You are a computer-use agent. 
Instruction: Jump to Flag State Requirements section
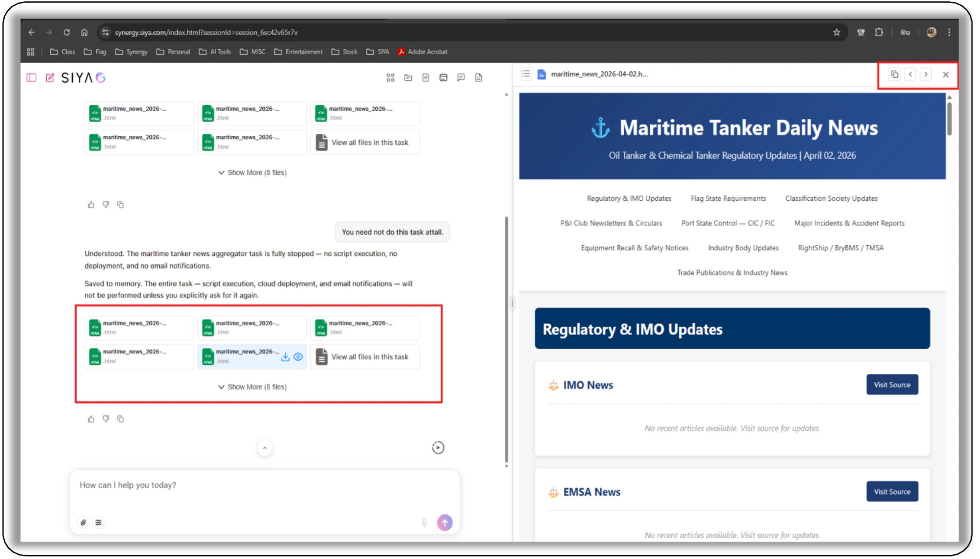[728, 199]
